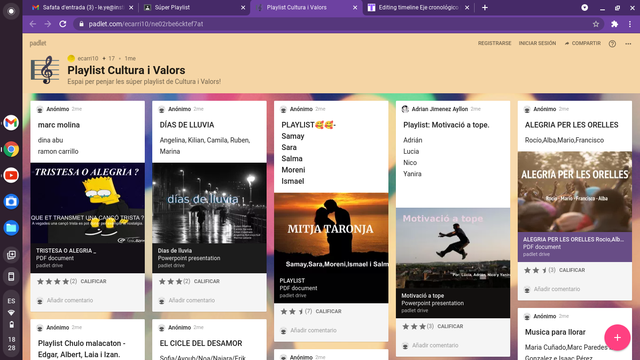
Task: Add comment on PLAYLIST Samay post
Action: [x=313, y=331]
